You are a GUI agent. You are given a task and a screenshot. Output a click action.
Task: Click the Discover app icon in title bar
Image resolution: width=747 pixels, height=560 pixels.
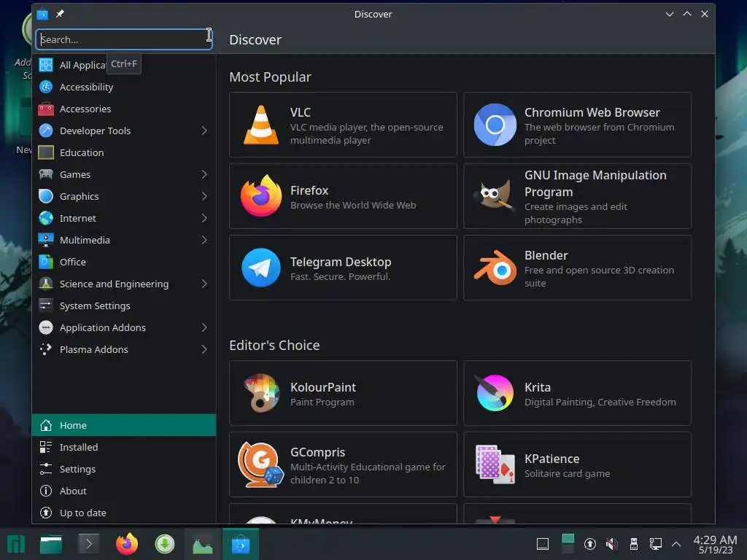pyautogui.click(x=42, y=14)
